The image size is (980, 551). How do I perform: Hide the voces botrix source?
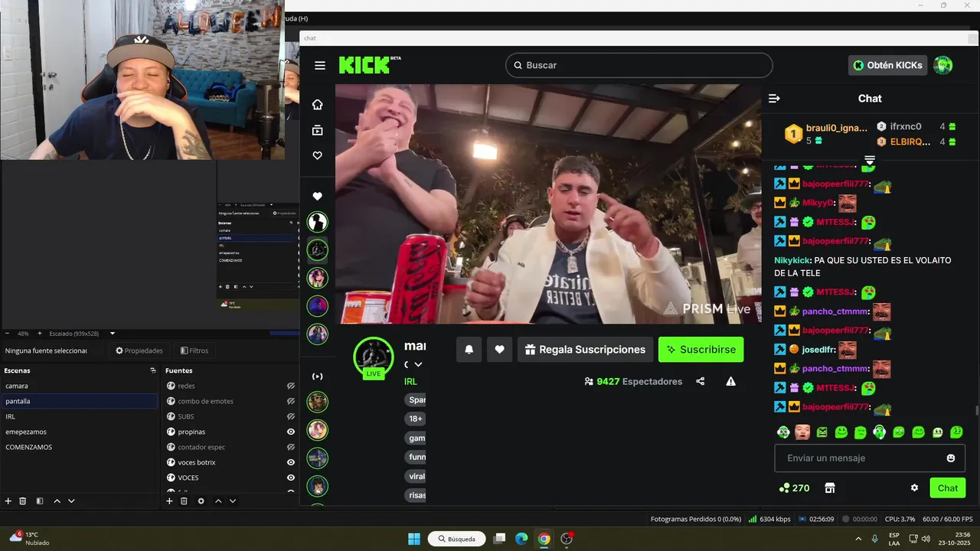coord(291,462)
